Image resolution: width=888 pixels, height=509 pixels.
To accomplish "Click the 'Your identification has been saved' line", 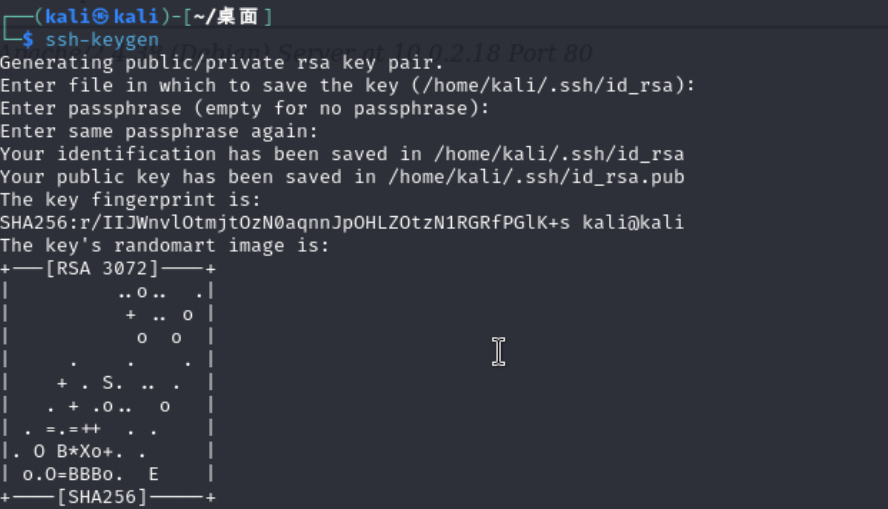I will tap(342, 154).
